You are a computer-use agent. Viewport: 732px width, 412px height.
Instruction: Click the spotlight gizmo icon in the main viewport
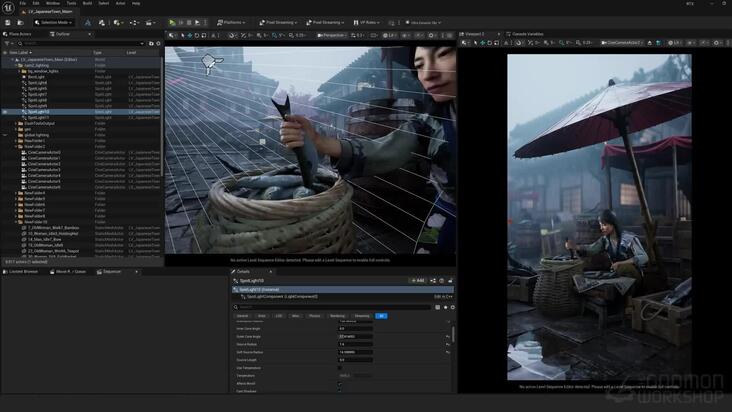click(211, 63)
